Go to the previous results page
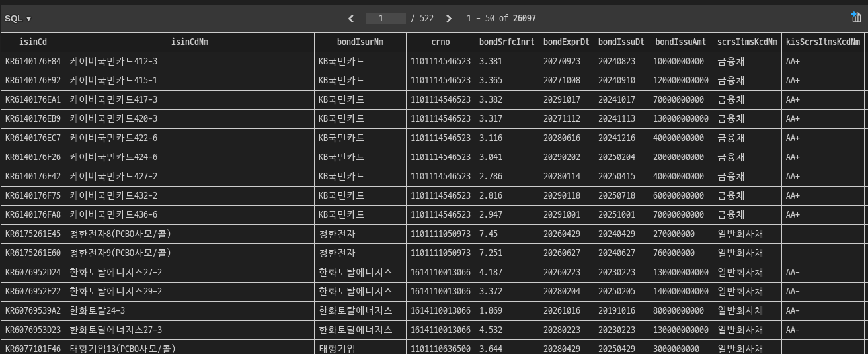The width and height of the screenshot is (868, 354). coord(351,19)
